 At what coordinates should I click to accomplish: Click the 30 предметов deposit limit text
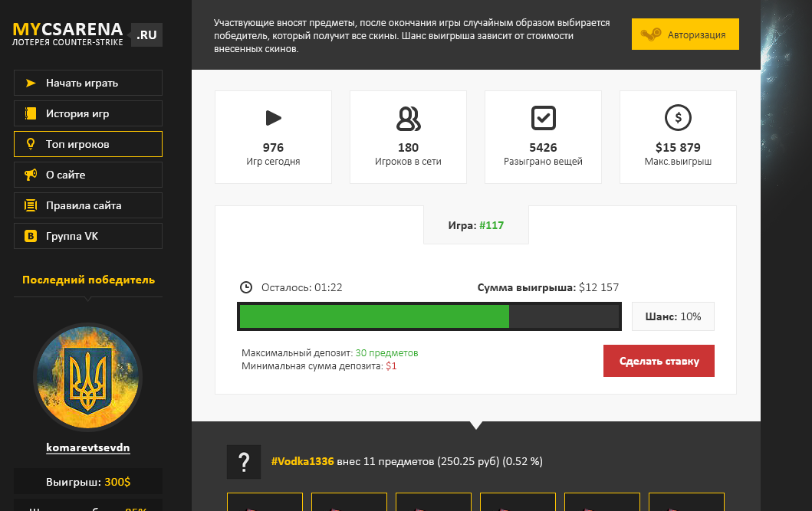click(387, 352)
